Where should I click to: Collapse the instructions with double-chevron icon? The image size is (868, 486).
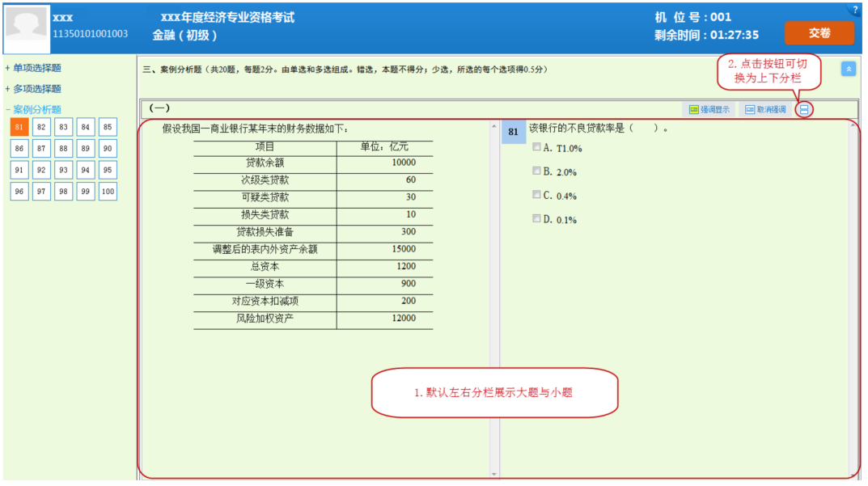(848, 69)
